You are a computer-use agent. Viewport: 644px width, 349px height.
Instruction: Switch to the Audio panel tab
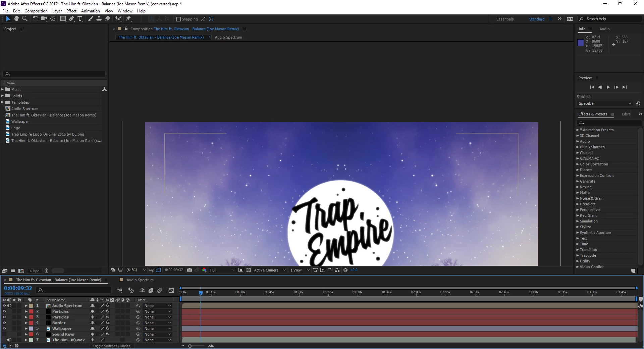coord(604,29)
